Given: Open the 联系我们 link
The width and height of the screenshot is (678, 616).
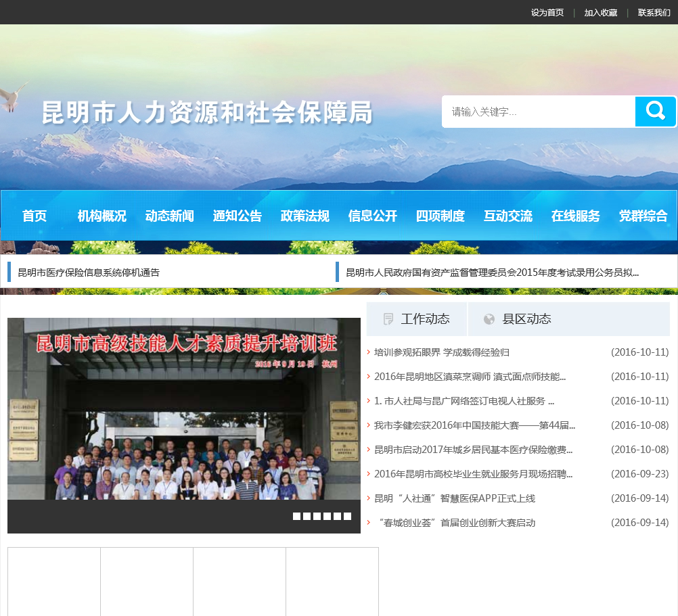Looking at the screenshot, I should (x=654, y=13).
